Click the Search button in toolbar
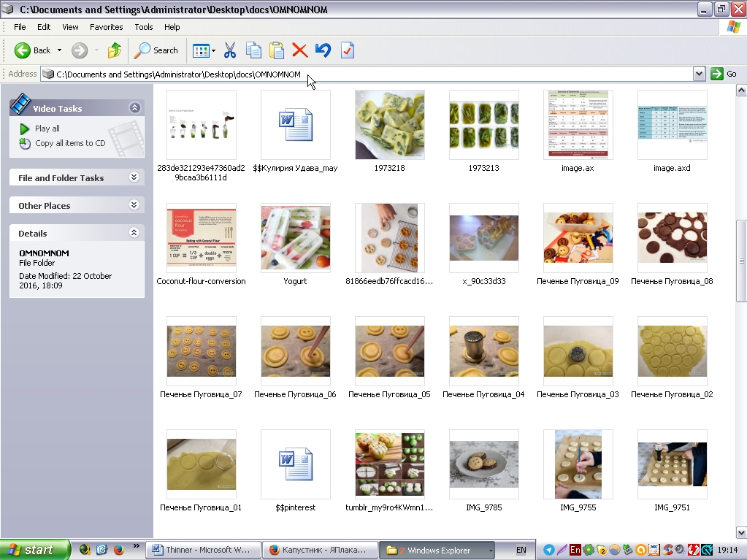 coord(156,50)
